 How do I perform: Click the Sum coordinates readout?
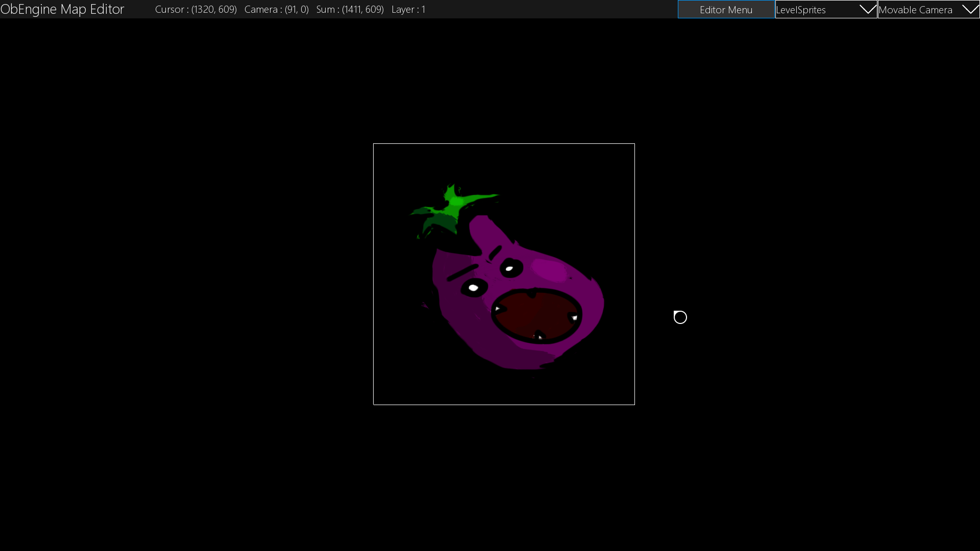coord(350,9)
